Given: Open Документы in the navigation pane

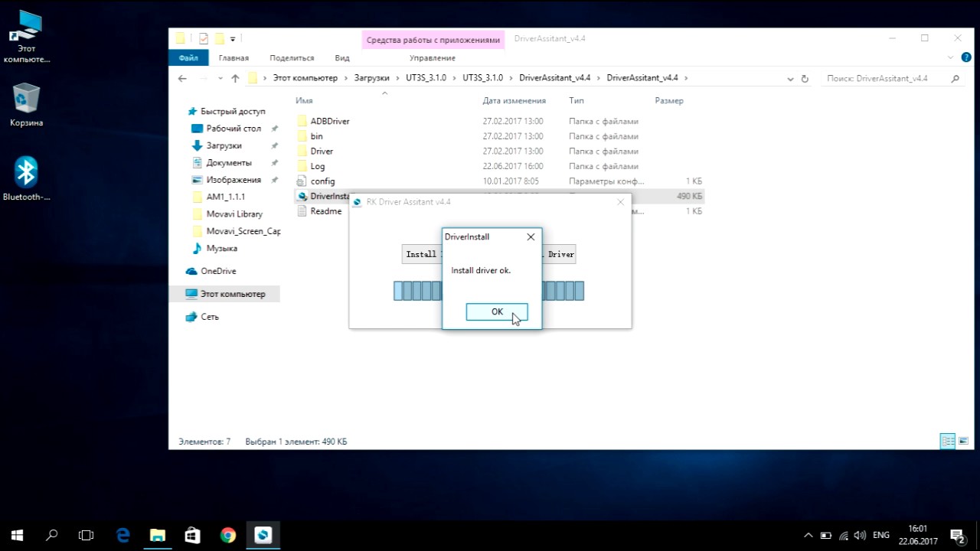Looking at the screenshot, I should point(228,163).
